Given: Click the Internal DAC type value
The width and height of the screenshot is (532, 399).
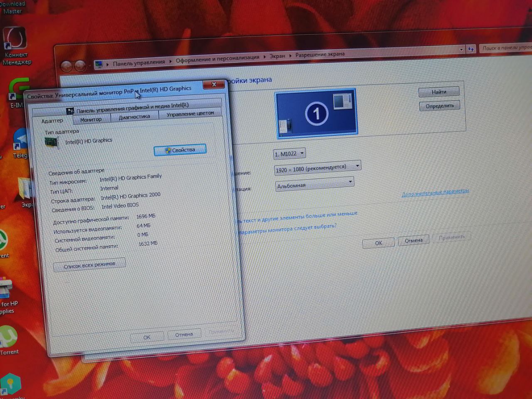Looking at the screenshot, I should 109,188.
